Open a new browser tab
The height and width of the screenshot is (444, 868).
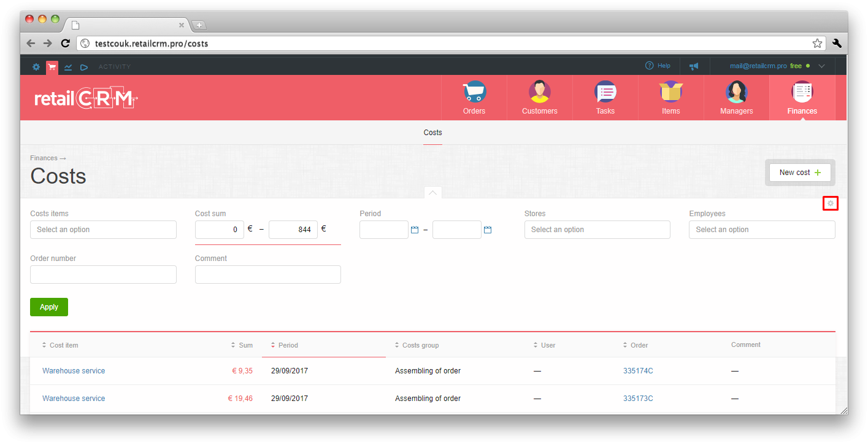click(199, 25)
